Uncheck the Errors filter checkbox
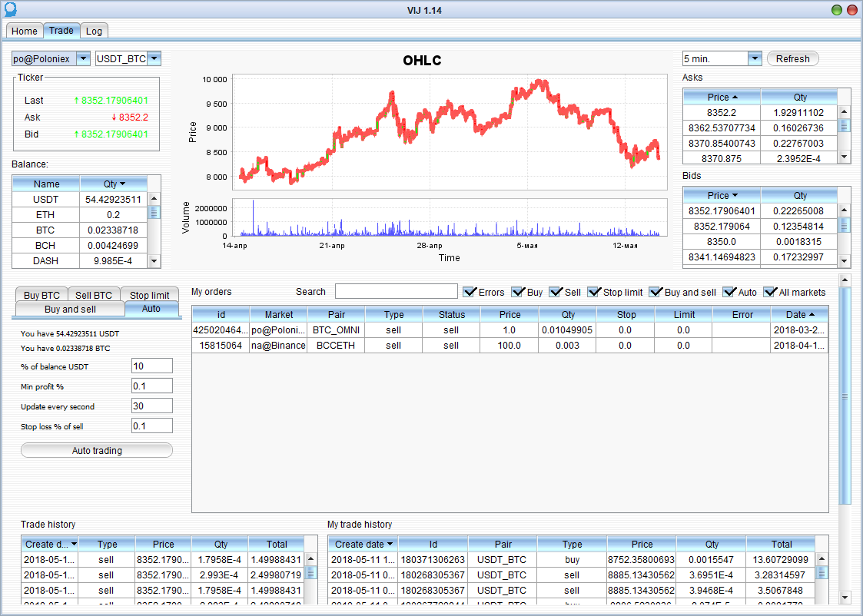Screen dimensions: 863x616 click(470, 292)
